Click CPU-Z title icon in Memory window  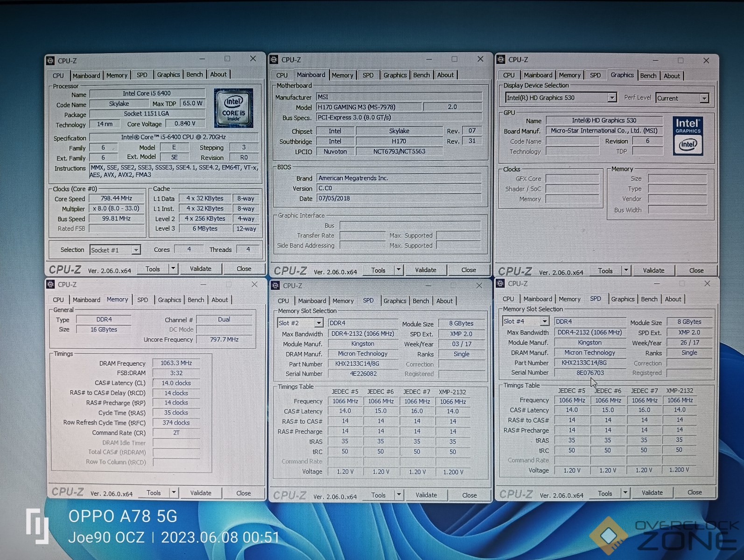click(x=50, y=284)
